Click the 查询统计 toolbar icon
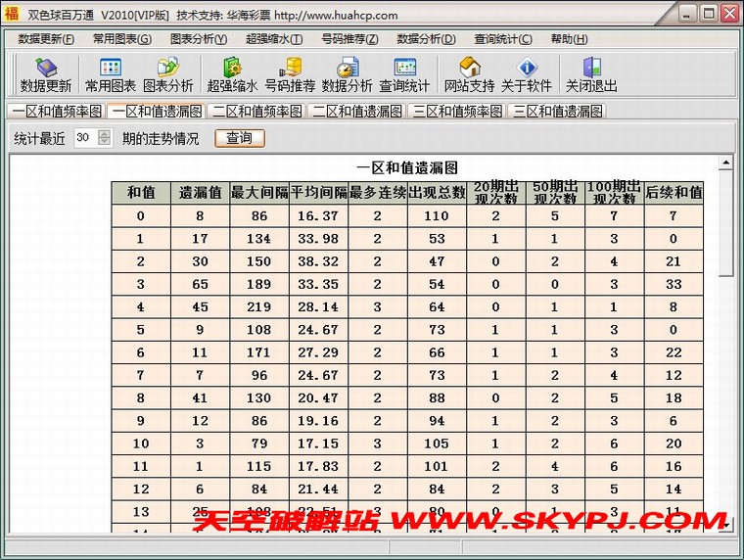Screen dimensions: 744x560 click(x=405, y=73)
